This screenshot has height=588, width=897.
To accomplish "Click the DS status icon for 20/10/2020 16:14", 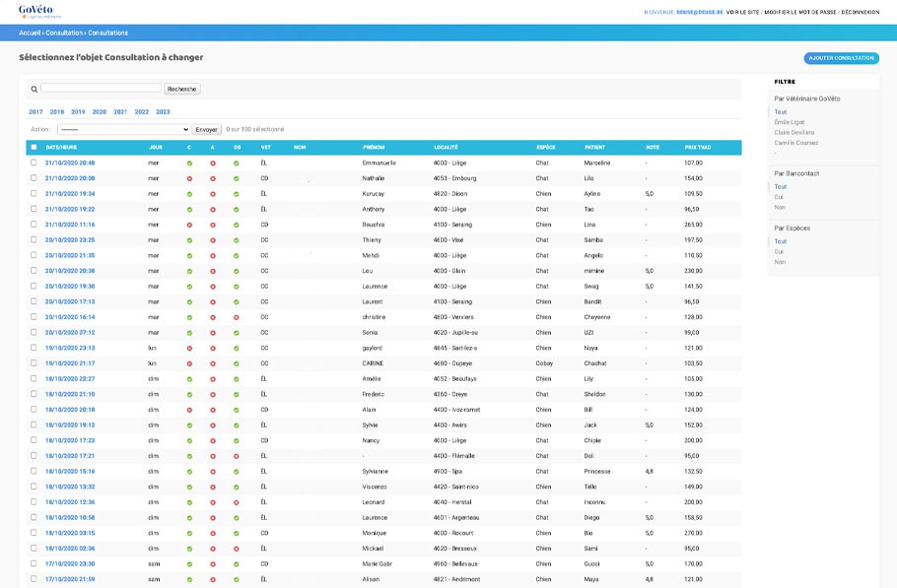I will pos(237,318).
